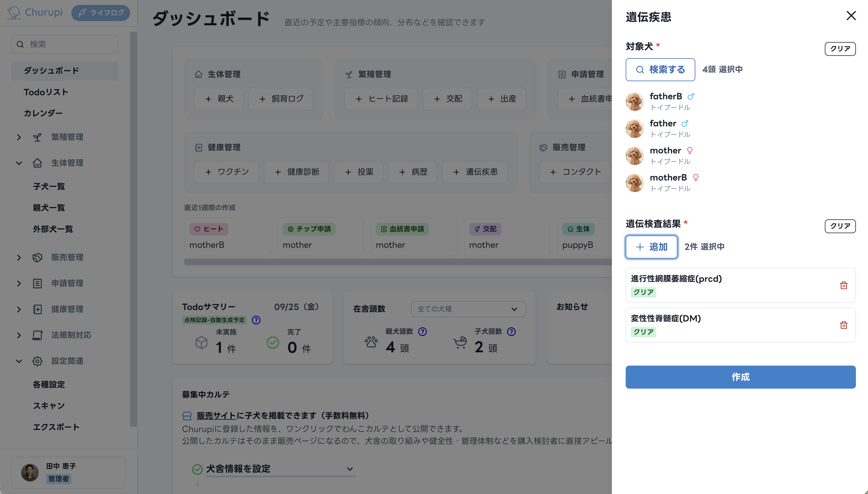Collapse the 設定関連 sidebar section

tap(19, 361)
